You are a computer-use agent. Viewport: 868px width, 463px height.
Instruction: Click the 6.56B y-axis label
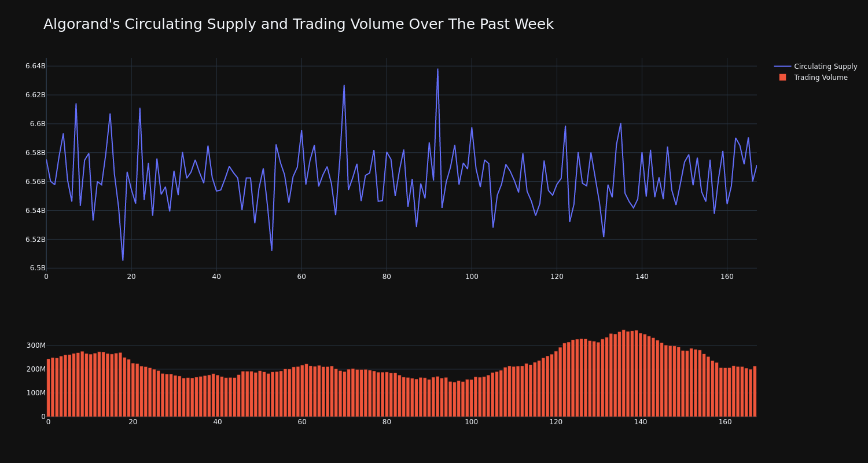pyautogui.click(x=35, y=182)
